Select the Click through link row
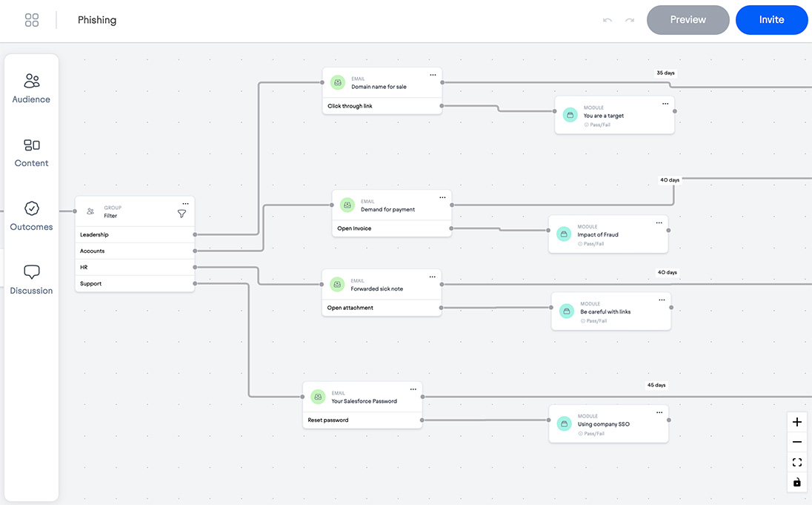Viewport: 812px width, 505px height. [x=382, y=106]
